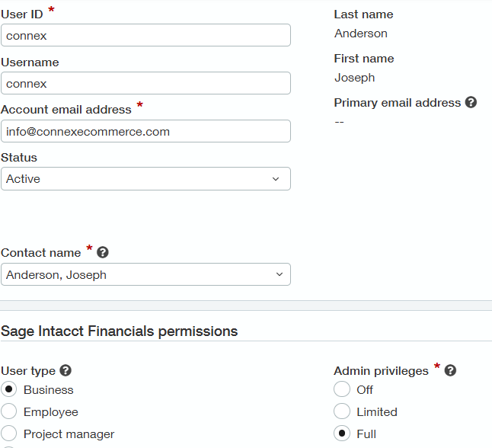Click the Admin privileges help icon

(450, 370)
